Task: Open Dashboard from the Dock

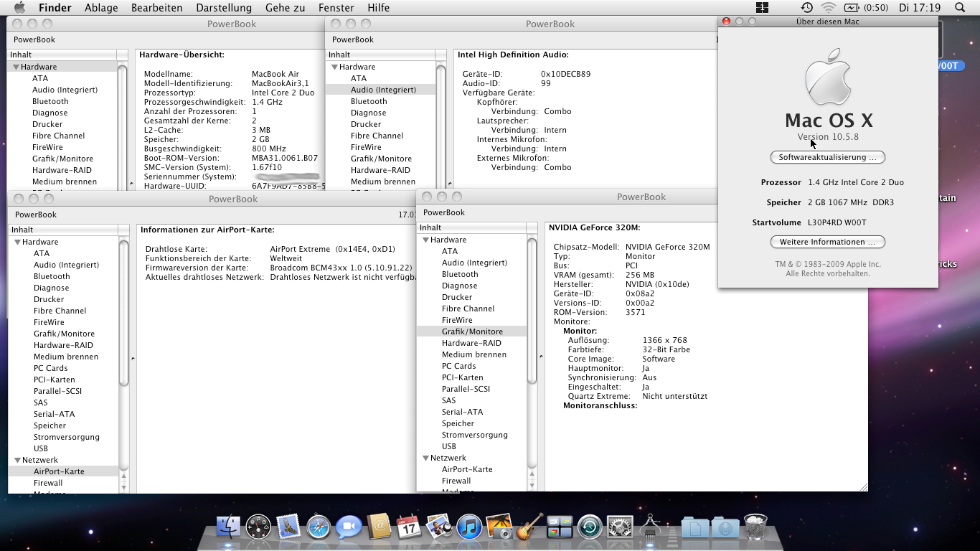Action: [x=258, y=528]
